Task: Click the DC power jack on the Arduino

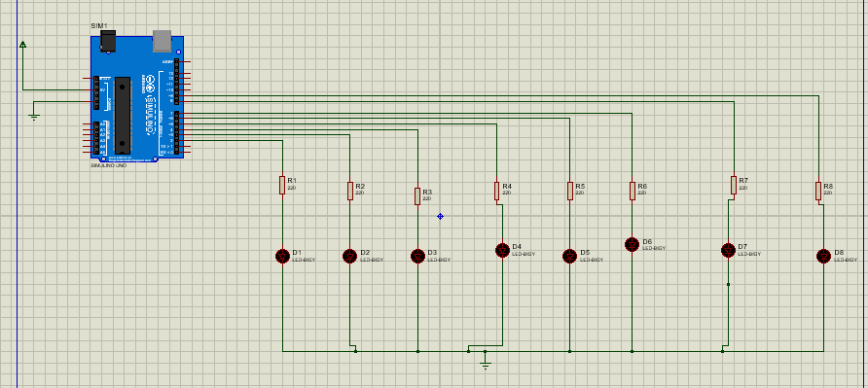Action: pyautogui.click(x=107, y=42)
